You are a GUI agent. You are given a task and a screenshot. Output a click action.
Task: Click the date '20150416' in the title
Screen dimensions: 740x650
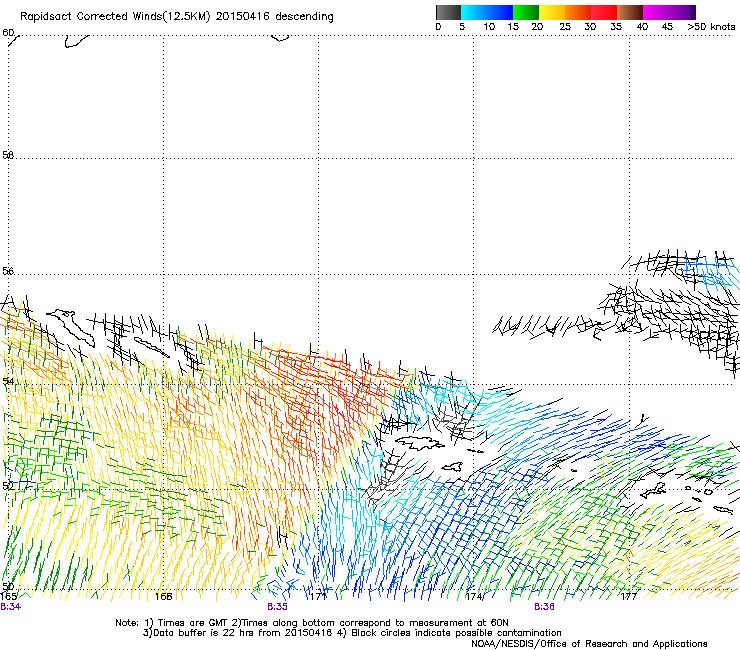pyautogui.click(x=243, y=16)
